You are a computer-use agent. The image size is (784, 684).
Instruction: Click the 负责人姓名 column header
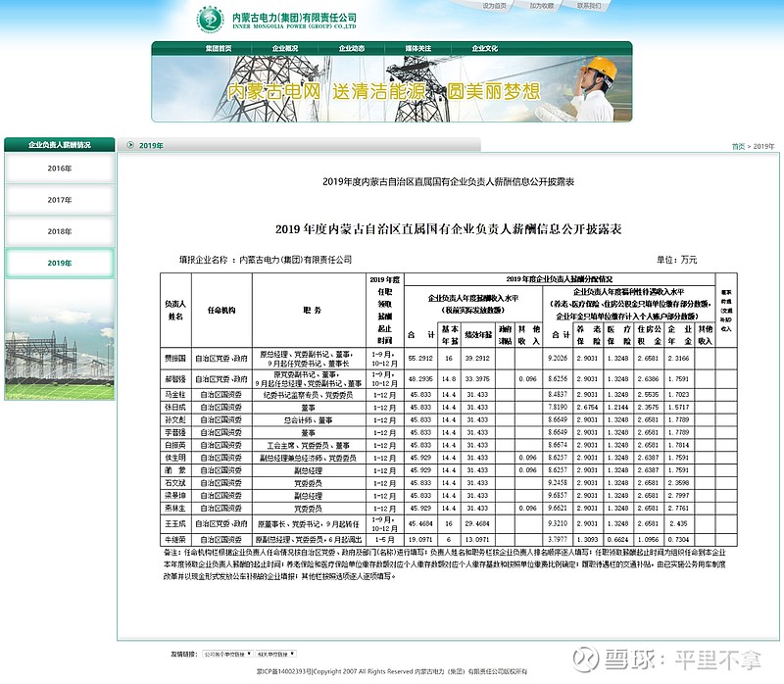(x=175, y=310)
